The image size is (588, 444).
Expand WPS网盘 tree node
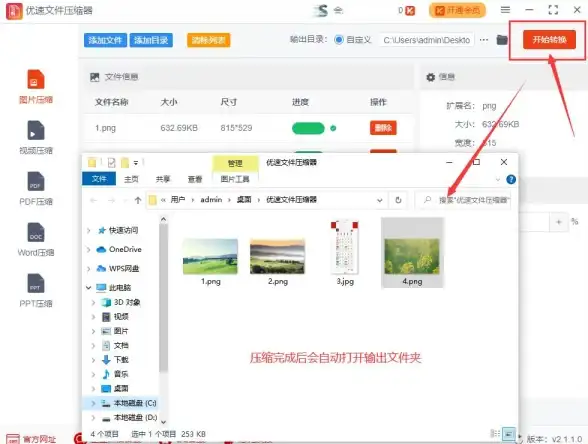(89, 268)
